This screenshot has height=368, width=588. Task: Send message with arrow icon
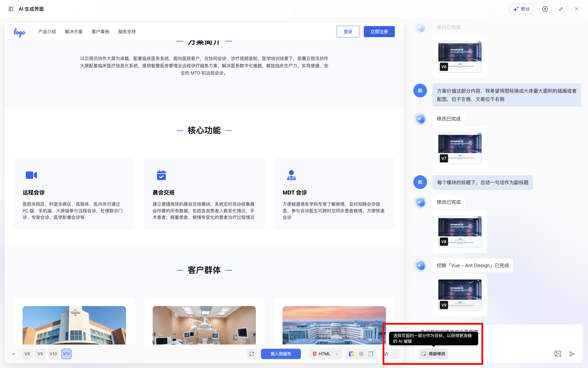572,354
